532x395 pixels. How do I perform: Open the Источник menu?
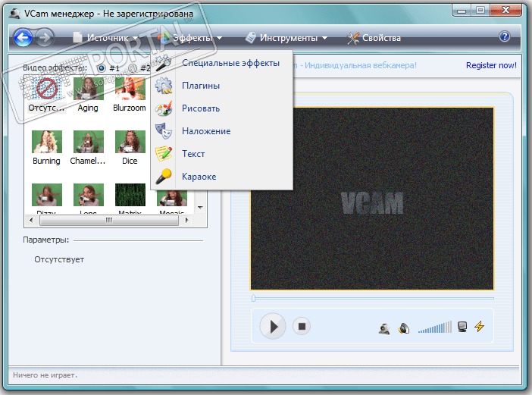click(105, 38)
